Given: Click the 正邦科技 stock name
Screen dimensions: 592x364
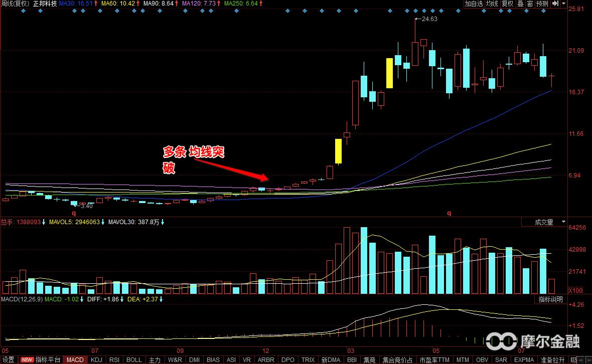Looking at the screenshot, I should (45, 4).
